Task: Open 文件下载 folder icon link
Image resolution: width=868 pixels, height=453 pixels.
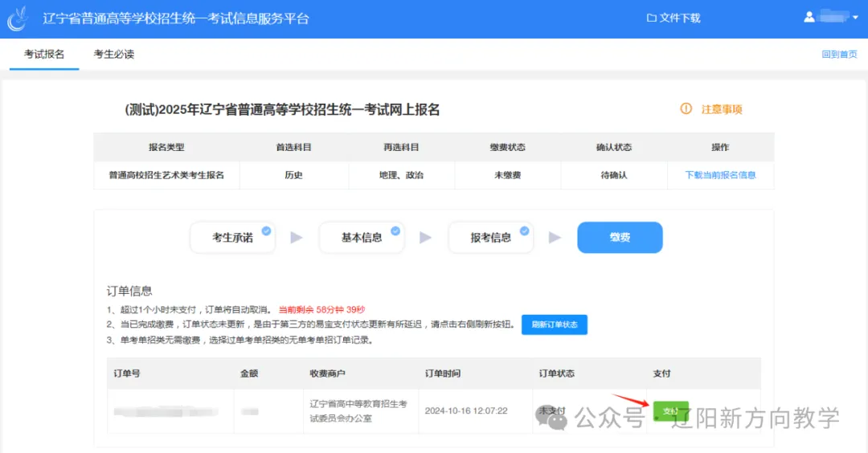Action: pyautogui.click(x=674, y=18)
